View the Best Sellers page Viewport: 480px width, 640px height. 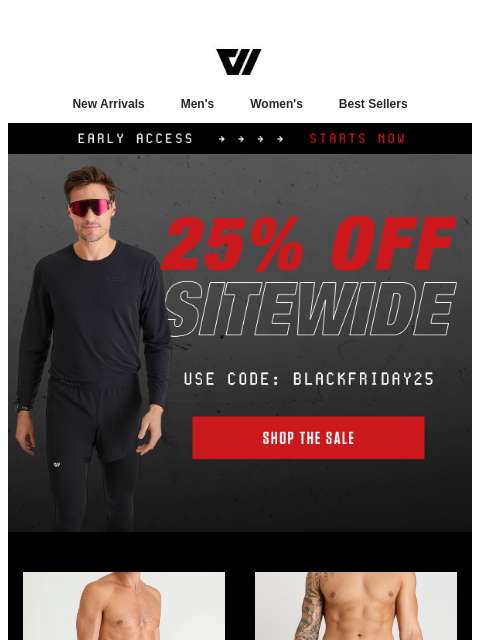[x=373, y=104]
